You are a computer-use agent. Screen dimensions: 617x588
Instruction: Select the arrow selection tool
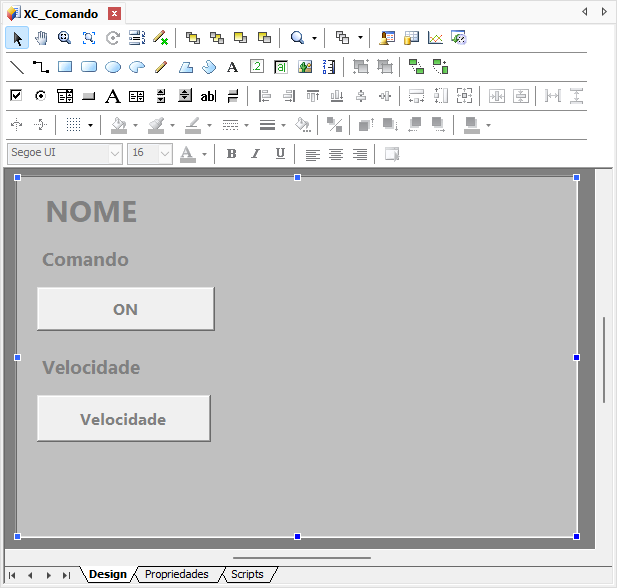coord(17,38)
